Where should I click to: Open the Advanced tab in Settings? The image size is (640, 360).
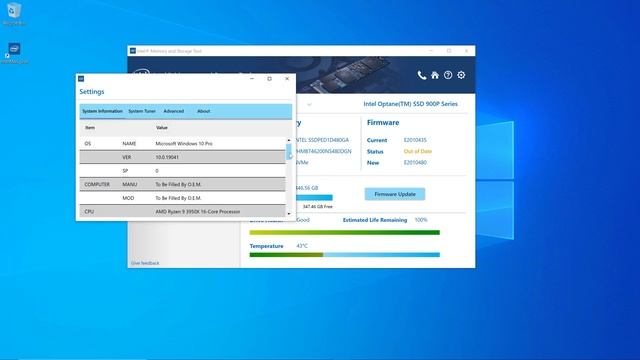(x=173, y=111)
